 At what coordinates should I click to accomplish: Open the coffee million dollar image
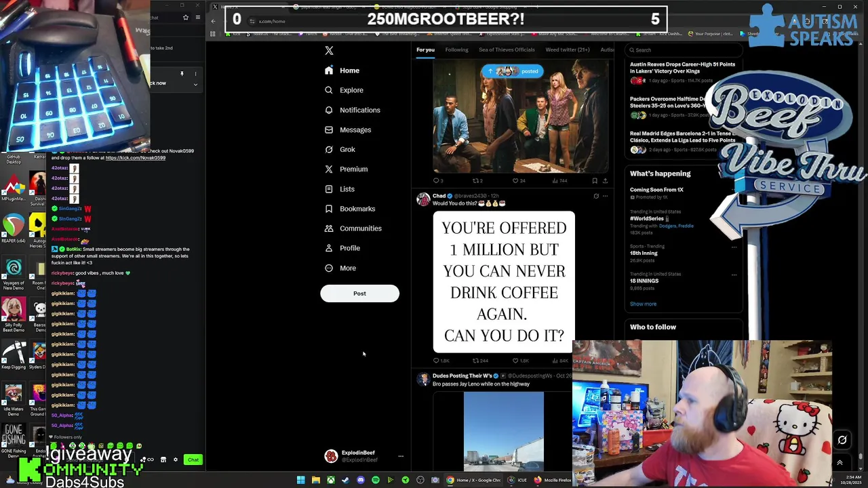(504, 281)
